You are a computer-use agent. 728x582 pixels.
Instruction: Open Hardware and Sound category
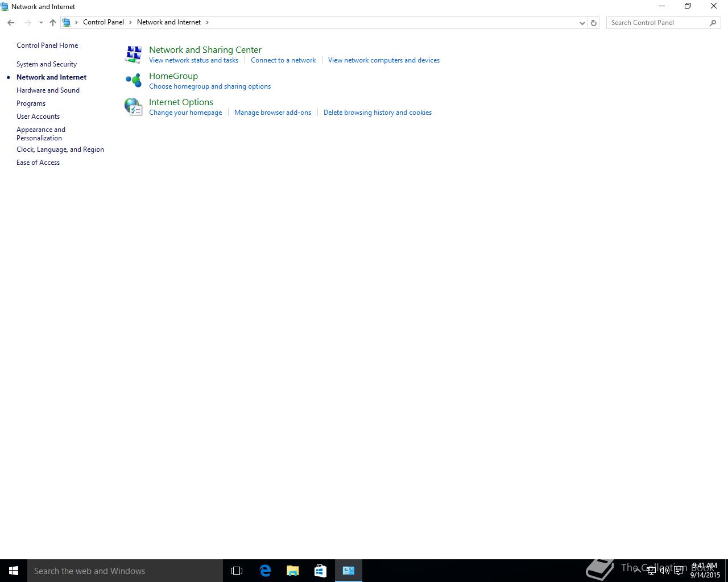coord(48,90)
